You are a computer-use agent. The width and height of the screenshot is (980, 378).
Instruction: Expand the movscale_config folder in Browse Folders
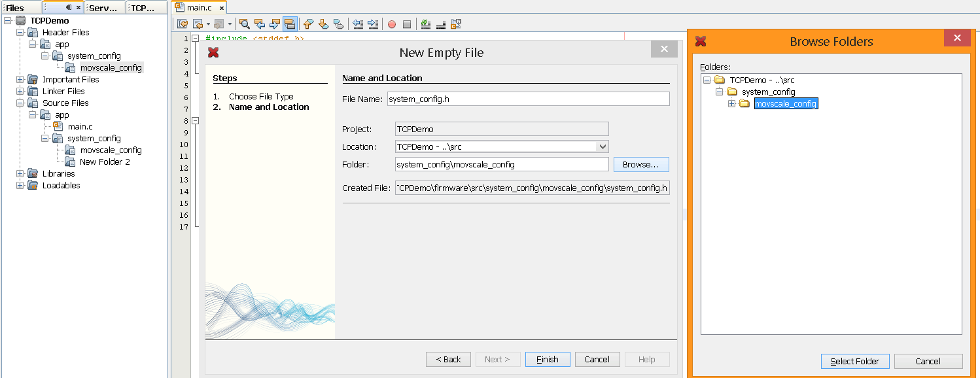(731, 104)
